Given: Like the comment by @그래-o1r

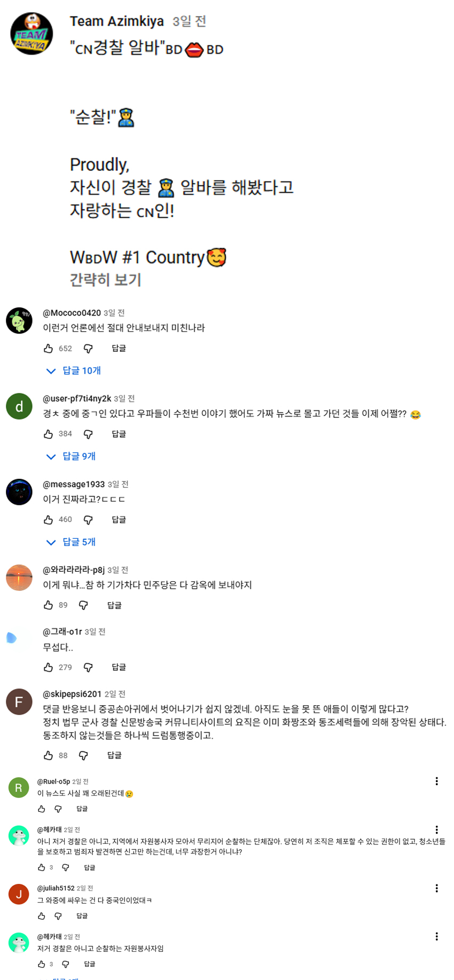Looking at the screenshot, I should tap(49, 667).
